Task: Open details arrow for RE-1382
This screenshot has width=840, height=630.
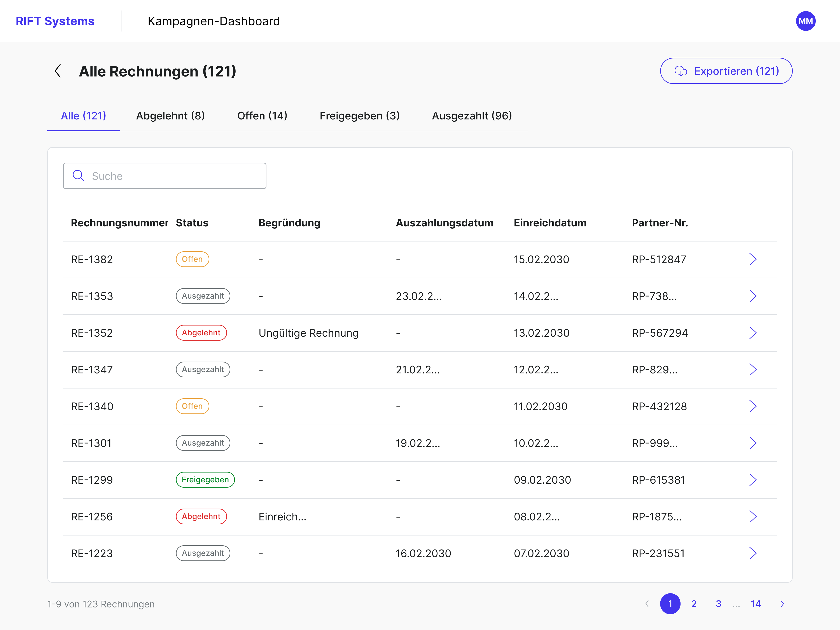Action: [753, 259]
